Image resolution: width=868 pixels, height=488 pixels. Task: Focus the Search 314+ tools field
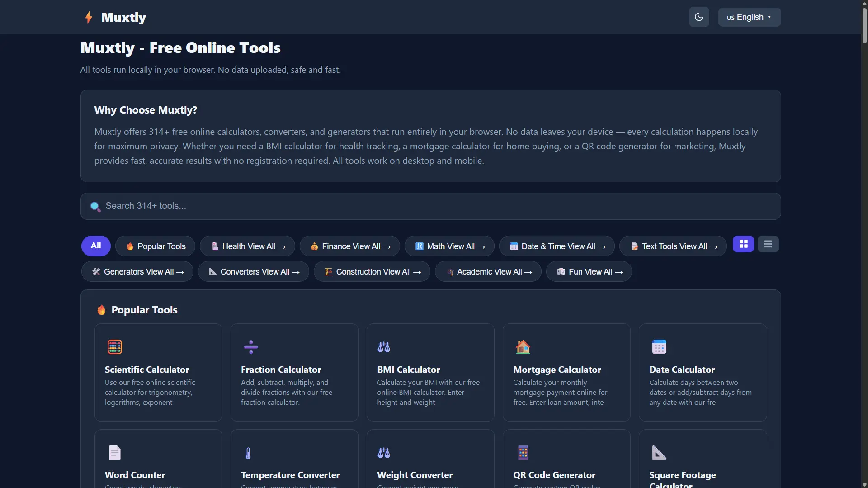click(430, 206)
